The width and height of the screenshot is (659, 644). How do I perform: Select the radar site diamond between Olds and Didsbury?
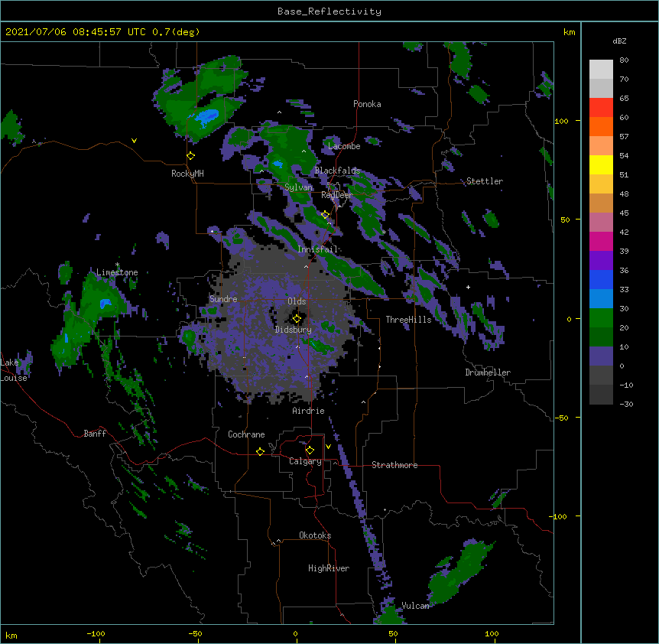[x=297, y=319]
